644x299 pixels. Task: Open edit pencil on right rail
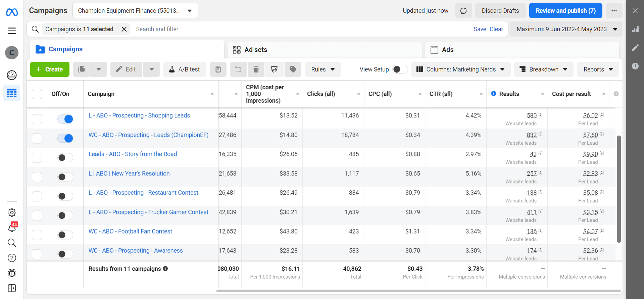pyautogui.click(x=635, y=48)
